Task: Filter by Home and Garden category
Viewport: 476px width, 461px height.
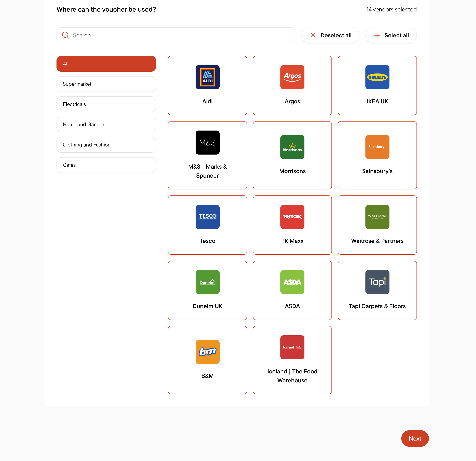Action: coord(106,125)
